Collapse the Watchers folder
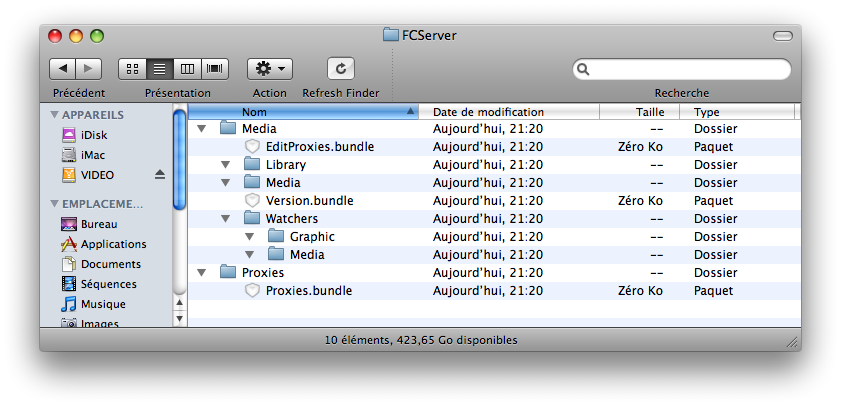This screenshot has width=841, height=406. 226,219
